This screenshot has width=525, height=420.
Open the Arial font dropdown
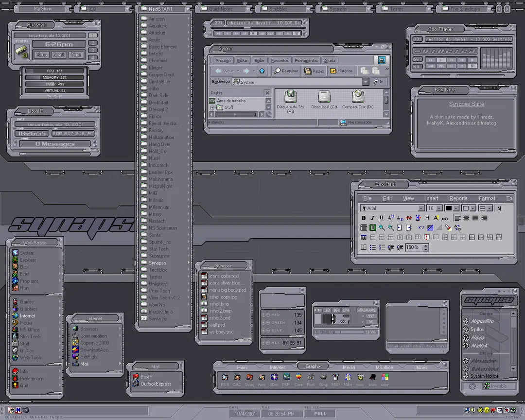click(x=421, y=209)
